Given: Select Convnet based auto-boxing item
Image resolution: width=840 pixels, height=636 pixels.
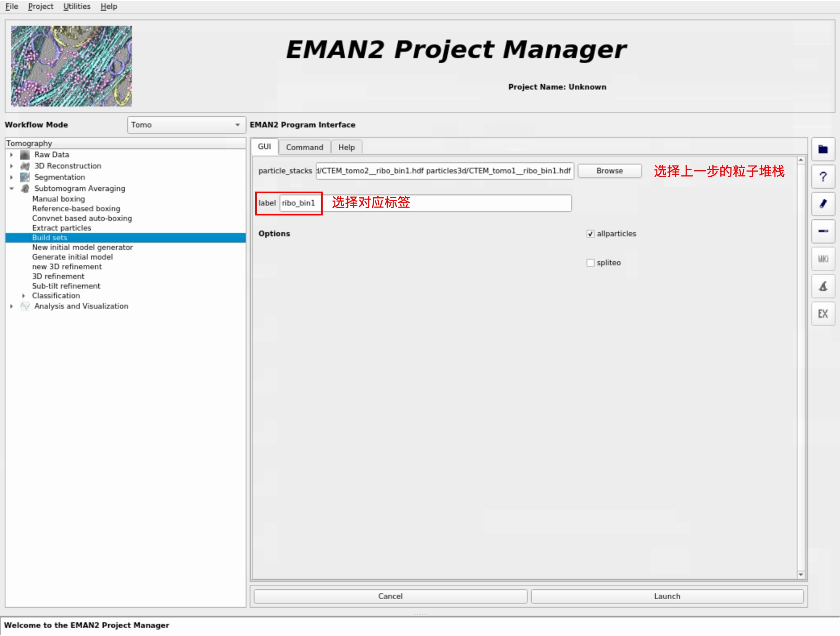Looking at the screenshot, I should pyautogui.click(x=82, y=218).
